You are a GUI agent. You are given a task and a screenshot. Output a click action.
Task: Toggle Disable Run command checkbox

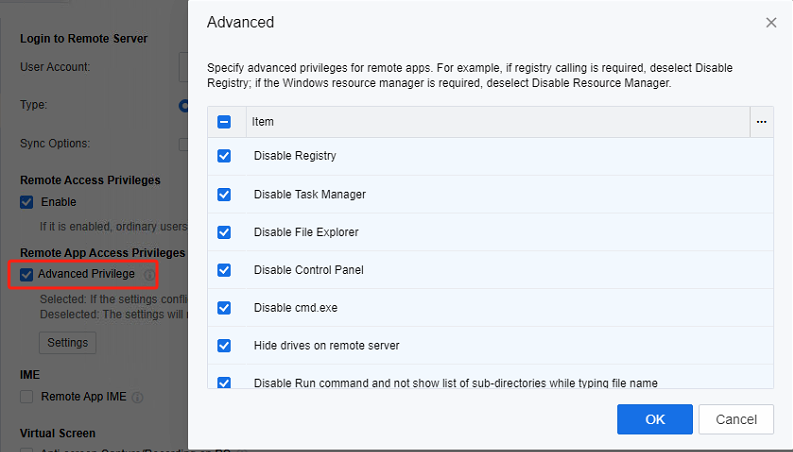(x=224, y=382)
